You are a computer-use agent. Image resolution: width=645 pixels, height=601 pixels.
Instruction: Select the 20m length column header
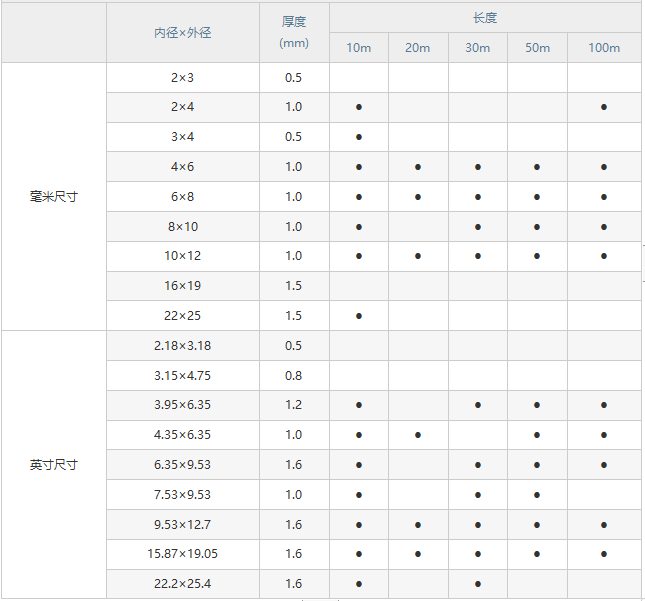418,48
